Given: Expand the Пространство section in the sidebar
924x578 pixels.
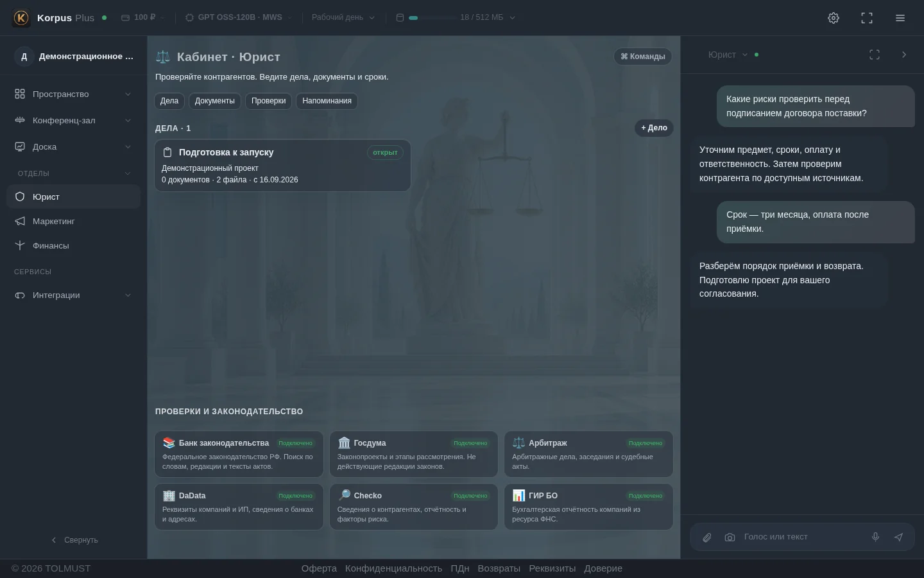Looking at the screenshot, I should (73, 94).
